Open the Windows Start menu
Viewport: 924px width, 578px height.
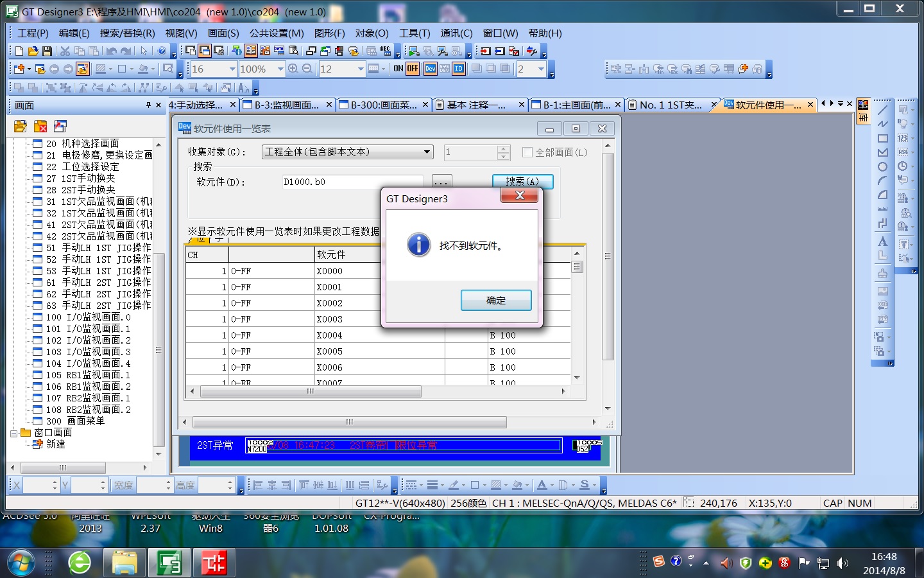click(x=20, y=563)
